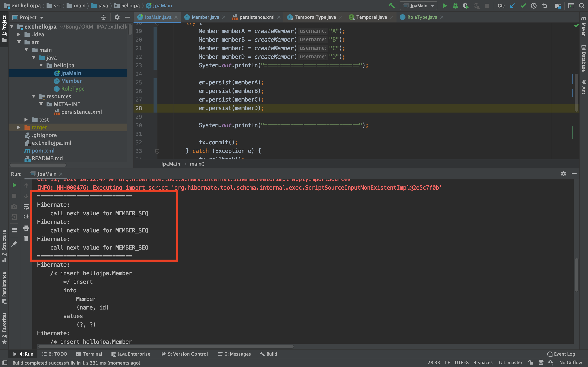Click the console horizontal scrollbar
The image size is (588, 367).
tap(166, 346)
